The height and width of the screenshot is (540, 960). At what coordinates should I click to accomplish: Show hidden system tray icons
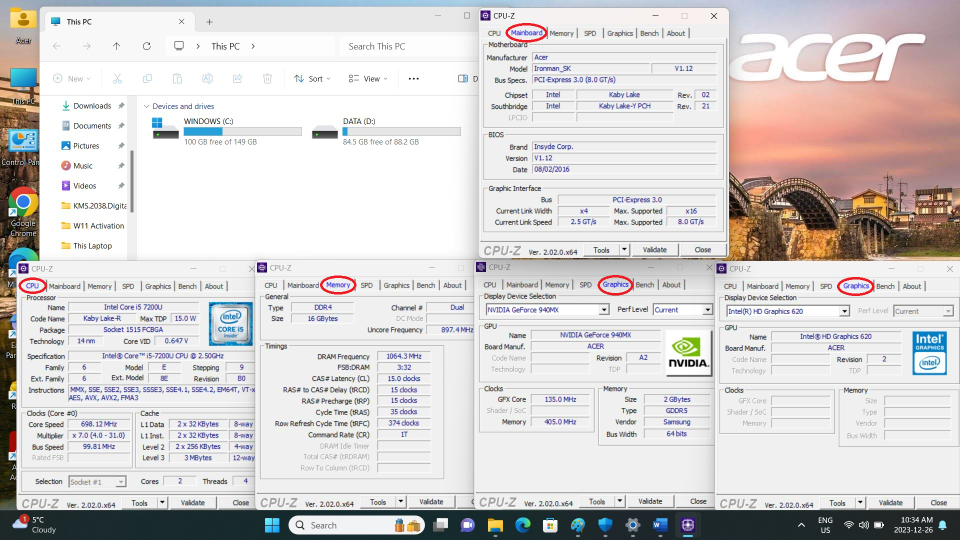tap(801, 525)
